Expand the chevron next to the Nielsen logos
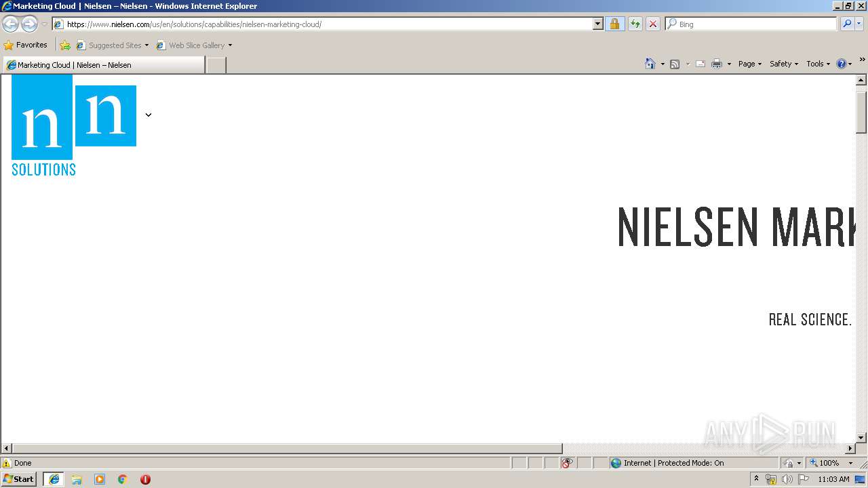 click(149, 115)
